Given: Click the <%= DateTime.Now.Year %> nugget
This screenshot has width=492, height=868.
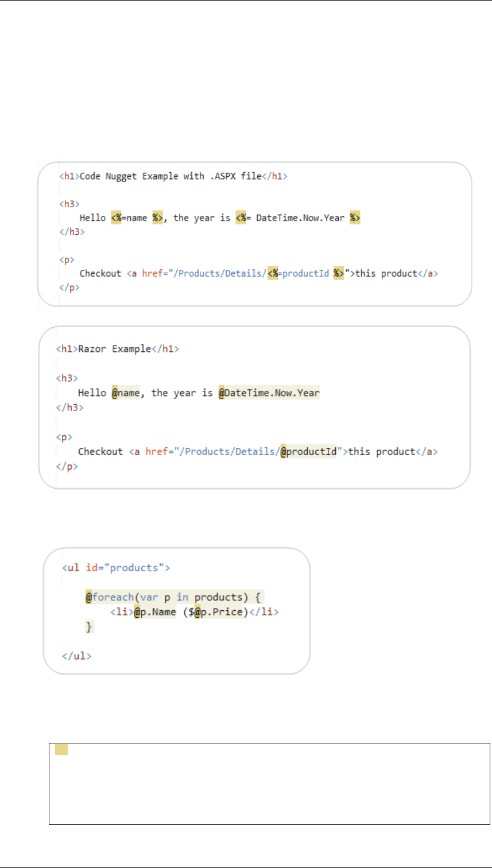Looking at the screenshot, I should [297, 218].
